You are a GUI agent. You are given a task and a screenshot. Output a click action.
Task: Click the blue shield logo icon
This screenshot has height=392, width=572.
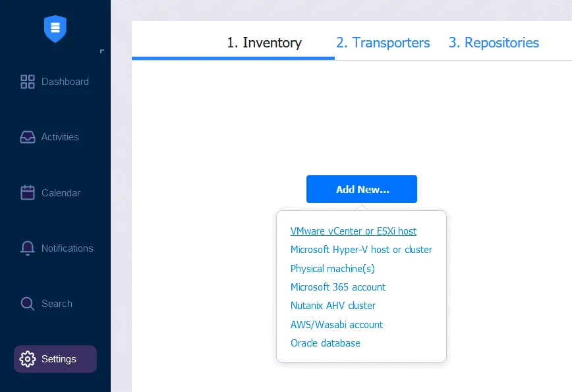[55, 28]
